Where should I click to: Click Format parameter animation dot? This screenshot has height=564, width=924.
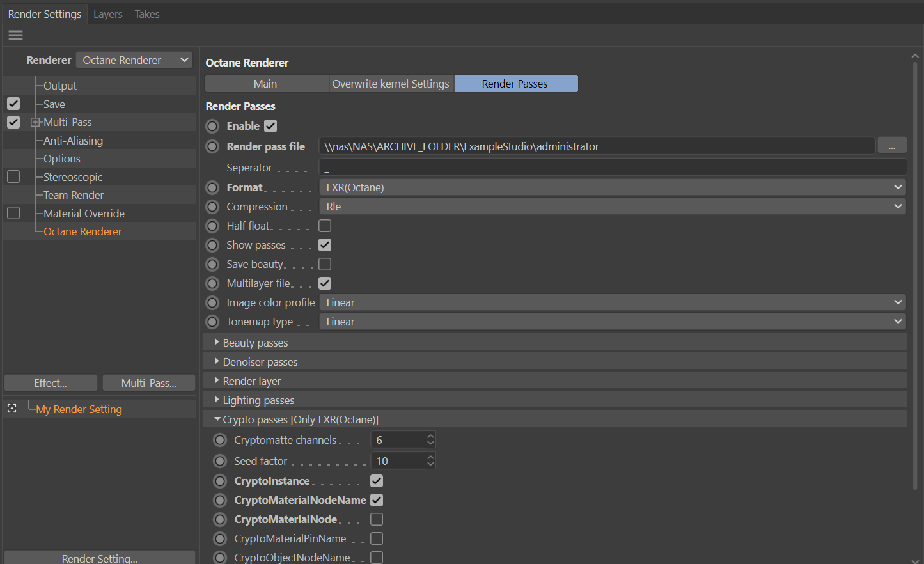[213, 187]
